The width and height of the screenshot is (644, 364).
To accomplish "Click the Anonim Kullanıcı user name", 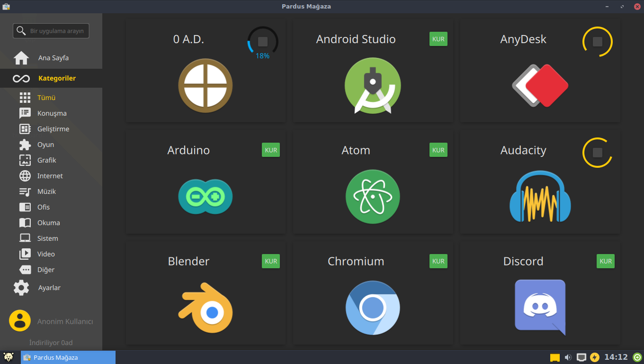I will [65, 321].
